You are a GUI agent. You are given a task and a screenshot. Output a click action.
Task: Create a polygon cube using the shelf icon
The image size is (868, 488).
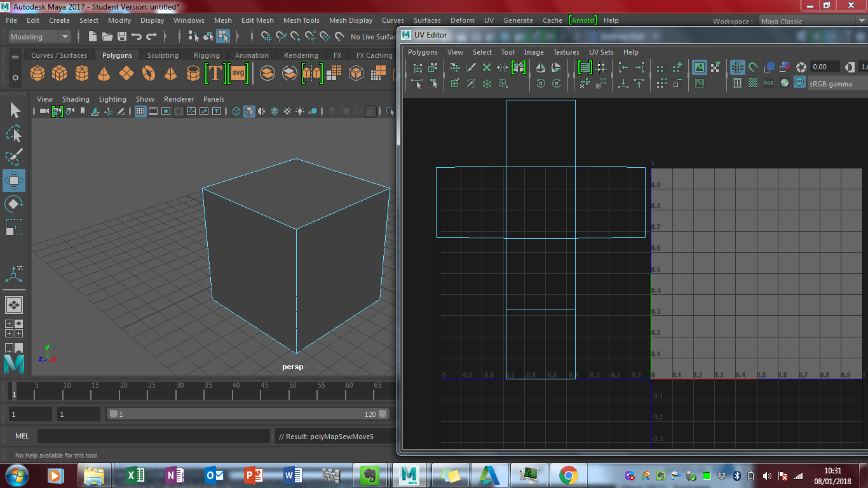click(x=59, y=74)
